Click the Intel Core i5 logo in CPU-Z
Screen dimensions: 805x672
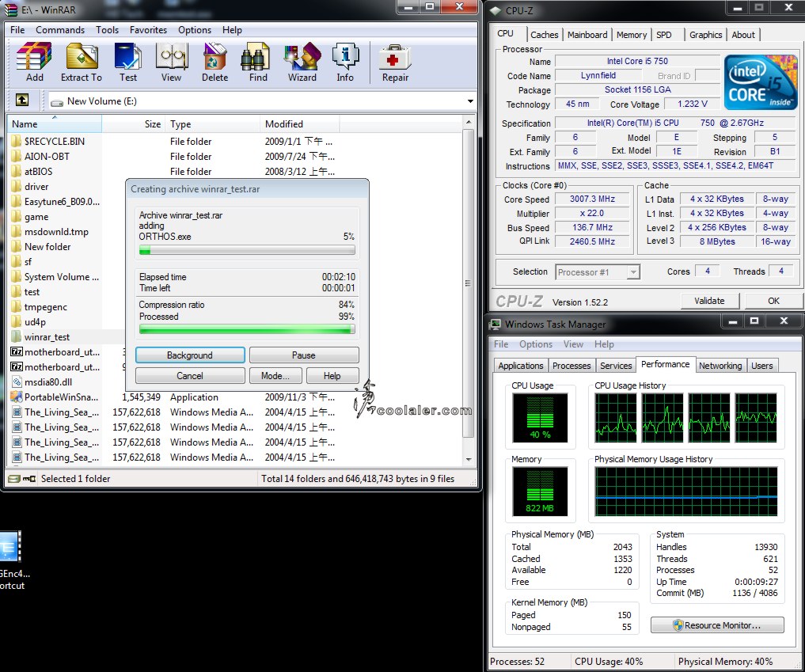tap(761, 82)
